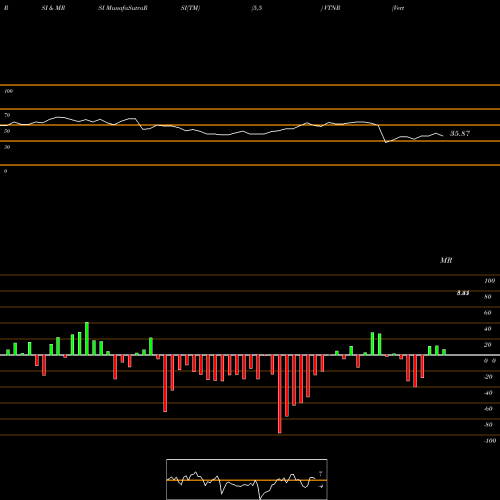Click the 'SI(TM)' header label
The image size is (500, 500).
(x=190, y=8)
